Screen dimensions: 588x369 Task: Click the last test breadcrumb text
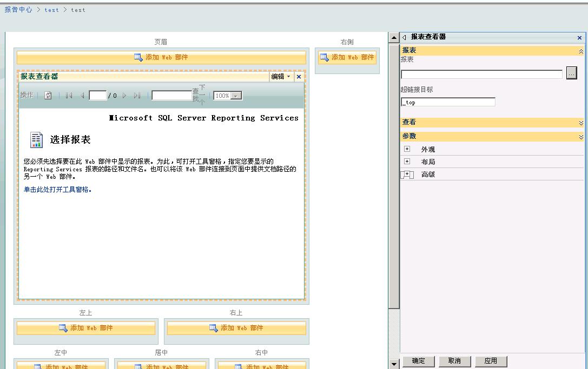click(78, 10)
